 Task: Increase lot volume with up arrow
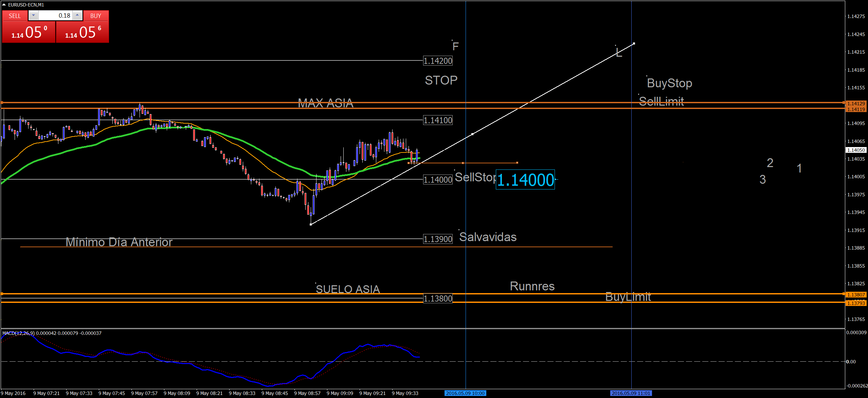77,16
